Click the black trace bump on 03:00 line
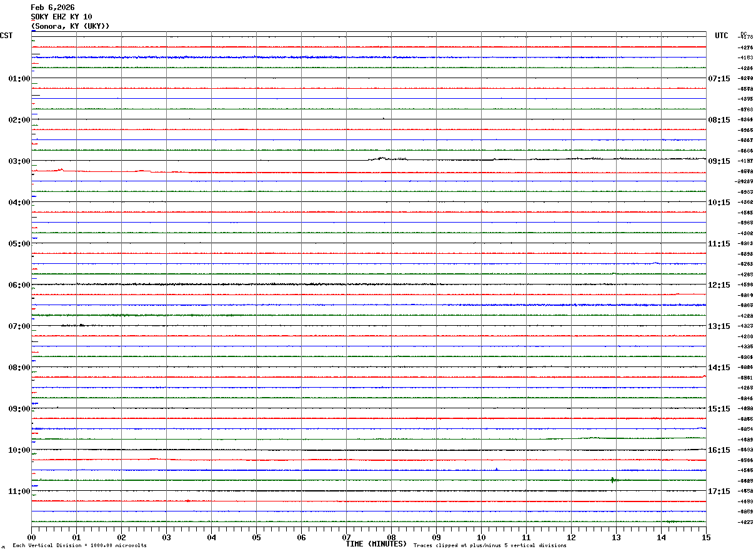 (381, 159)
